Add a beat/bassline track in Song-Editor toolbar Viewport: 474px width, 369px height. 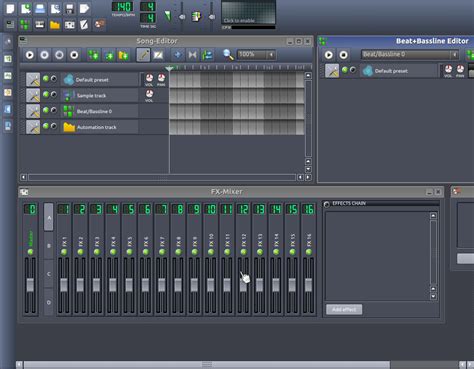93,55
